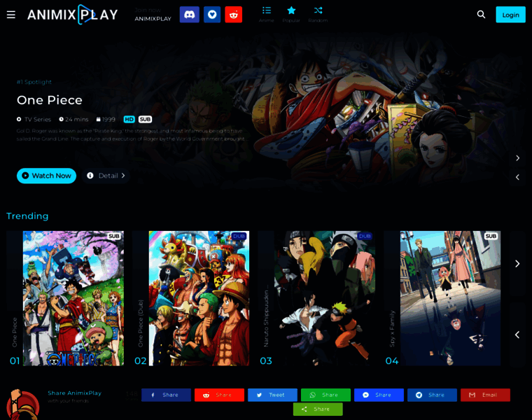Click the Login button
This screenshot has height=420, width=532.
point(510,15)
